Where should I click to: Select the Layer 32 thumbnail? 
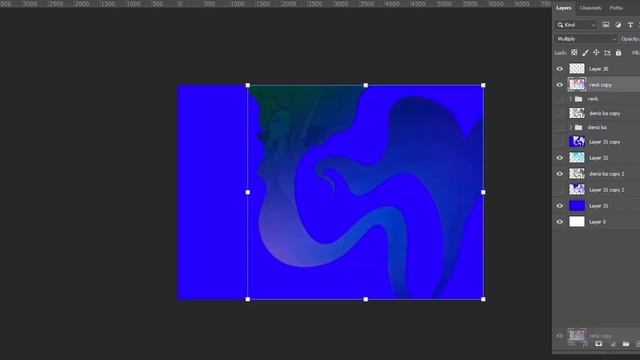click(577, 158)
